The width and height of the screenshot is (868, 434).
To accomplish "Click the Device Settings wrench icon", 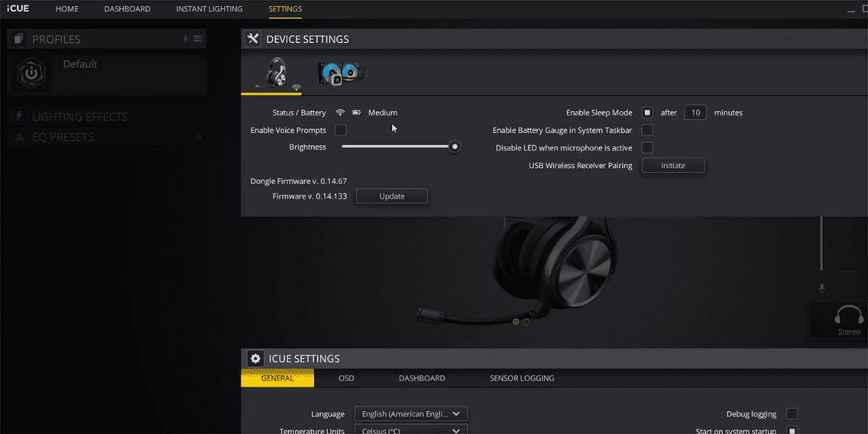I will point(253,39).
